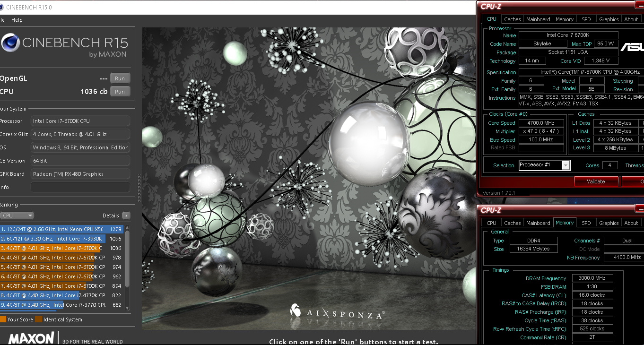This screenshot has width=644, height=345.
Task: Click the Processor field Intel Core i7-6700K CPU
Action: click(x=80, y=121)
